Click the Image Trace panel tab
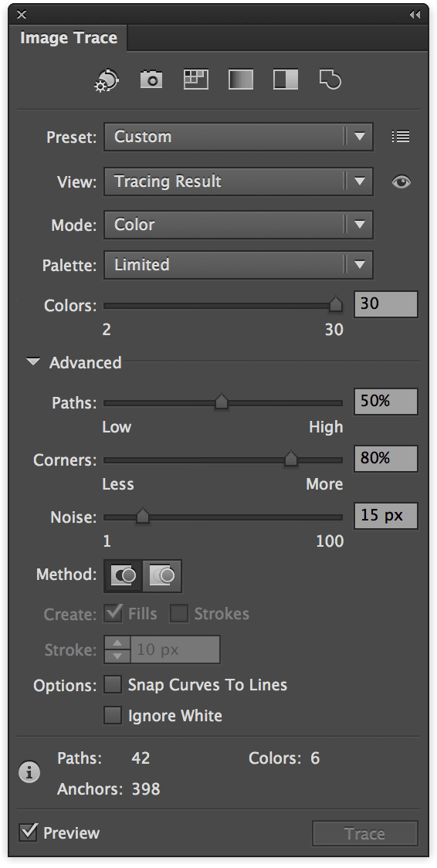 [x=69, y=38]
